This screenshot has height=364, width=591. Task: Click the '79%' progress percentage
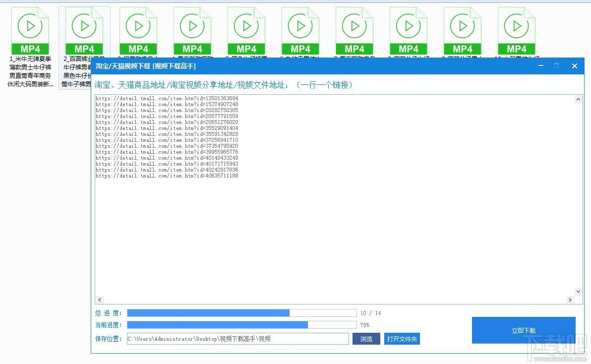tap(364, 325)
